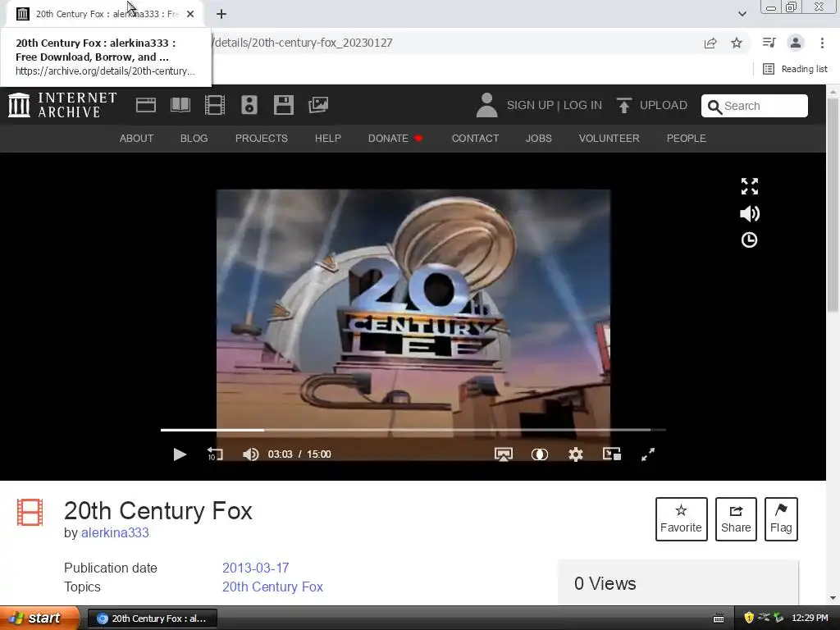
Task: Open the CONTACT menu item
Action: click(475, 138)
